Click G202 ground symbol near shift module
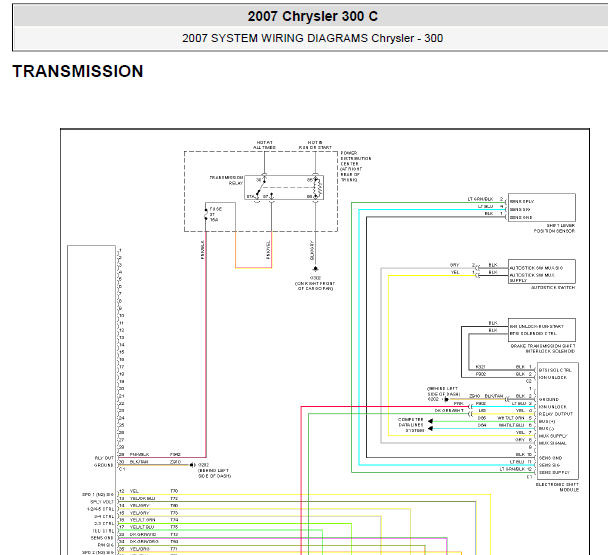Screen dimensions: 608x555 click(x=446, y=399)
